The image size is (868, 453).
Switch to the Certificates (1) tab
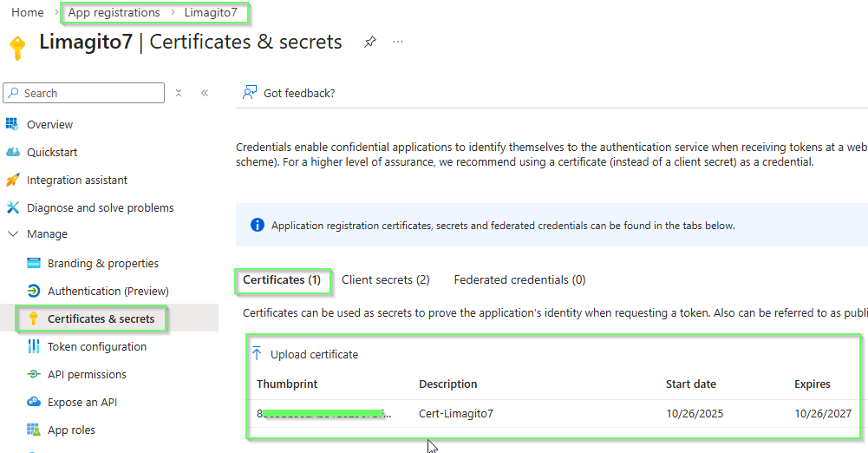click(282, 279)
